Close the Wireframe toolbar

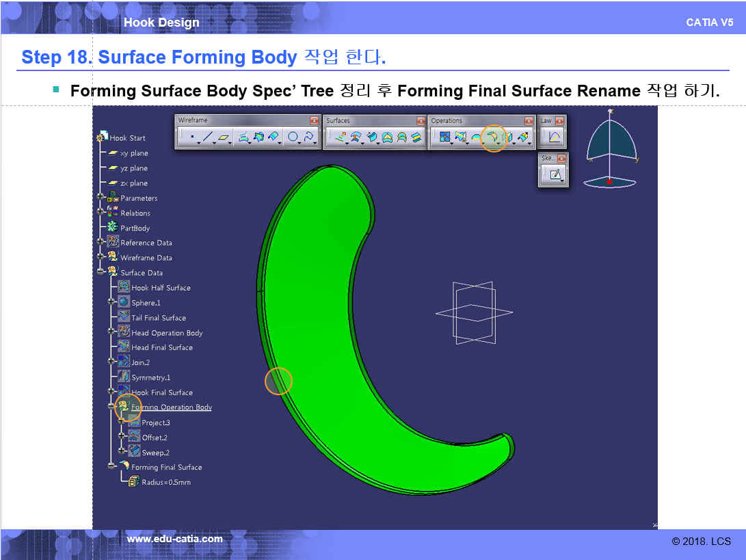tap(314, 121)
